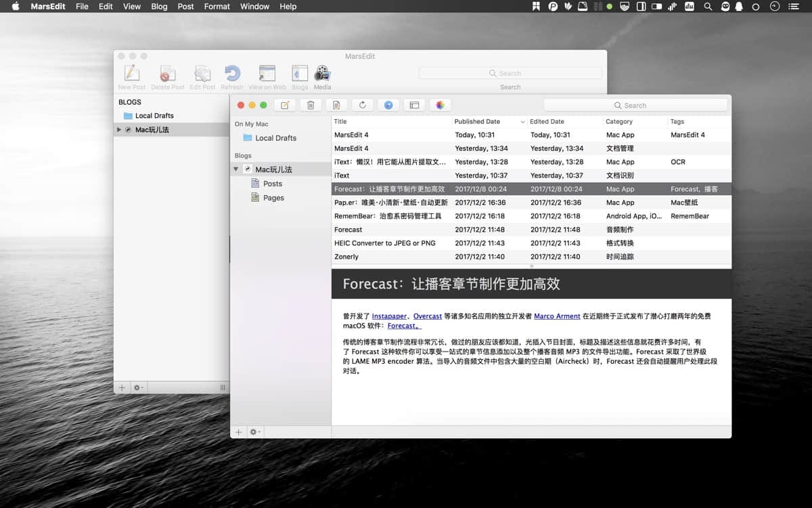Click the Mac壁纸 tag cell
This screenshot has width=812, height=508.
click(684, 203)
